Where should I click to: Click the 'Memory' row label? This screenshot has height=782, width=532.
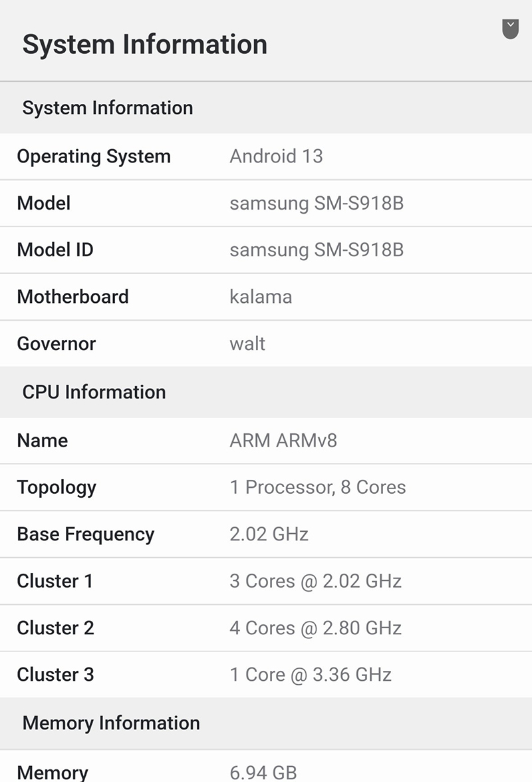(x=53, y=773)
